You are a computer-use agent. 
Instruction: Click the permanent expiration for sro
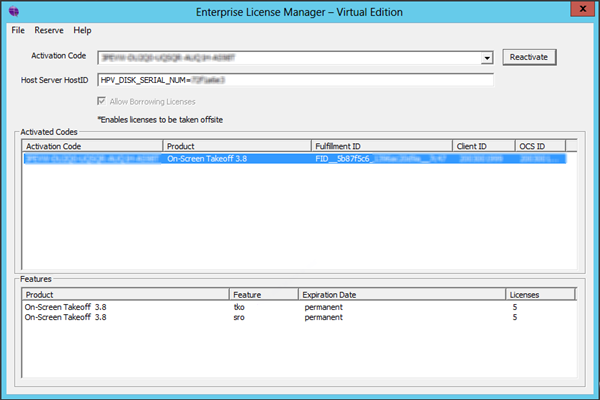pos(324,317)
